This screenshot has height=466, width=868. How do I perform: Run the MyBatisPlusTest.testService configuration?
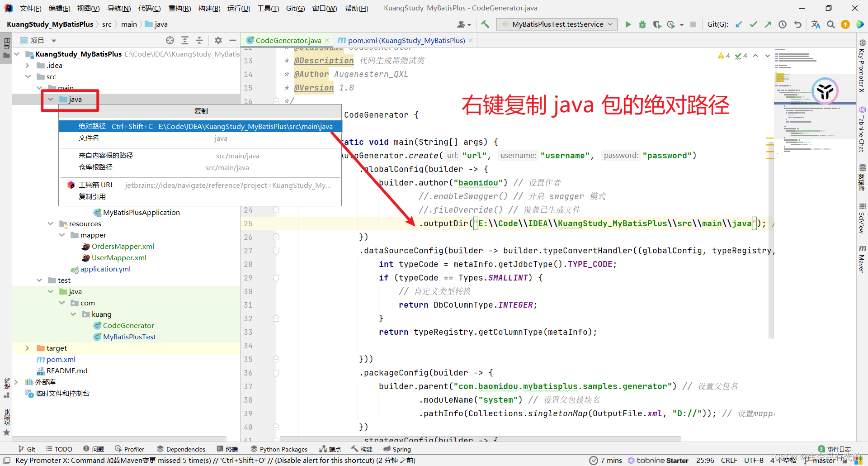pyautogui.click(x=628, y=24)
